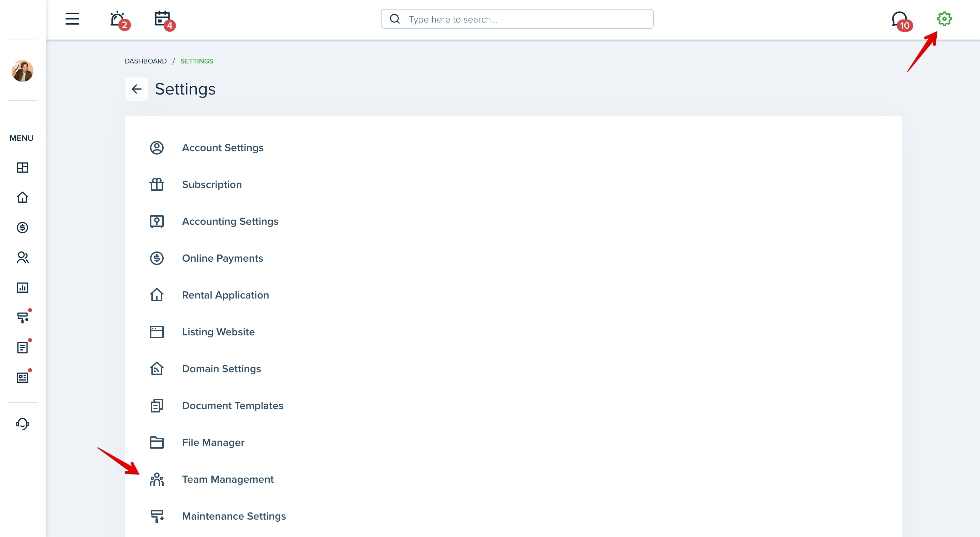Click the search input field
980x537 pixels.
pos(517,19)
